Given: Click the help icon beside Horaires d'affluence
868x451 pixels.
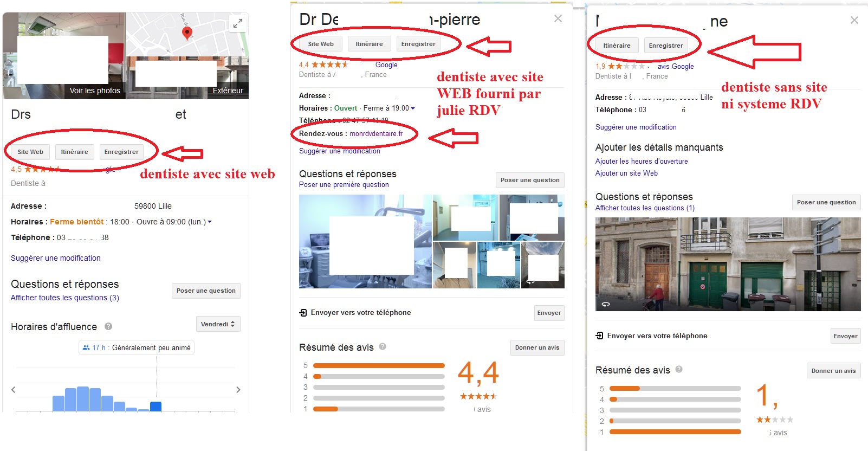Looking at the screenshot, I should pos(108,326).
